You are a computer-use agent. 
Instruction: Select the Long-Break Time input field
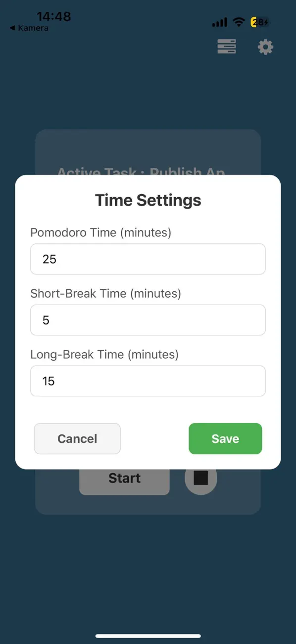coord(148,381)
